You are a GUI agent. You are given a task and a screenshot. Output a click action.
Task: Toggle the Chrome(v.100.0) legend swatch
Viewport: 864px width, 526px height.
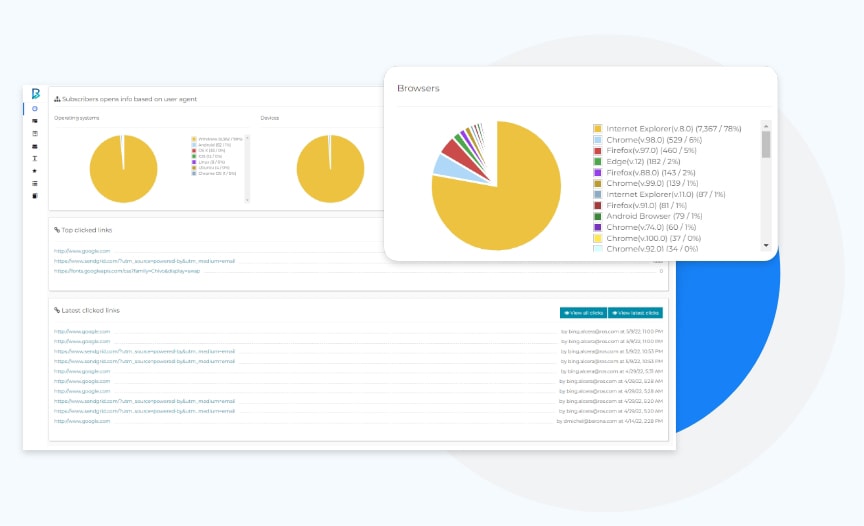[597, 238]
